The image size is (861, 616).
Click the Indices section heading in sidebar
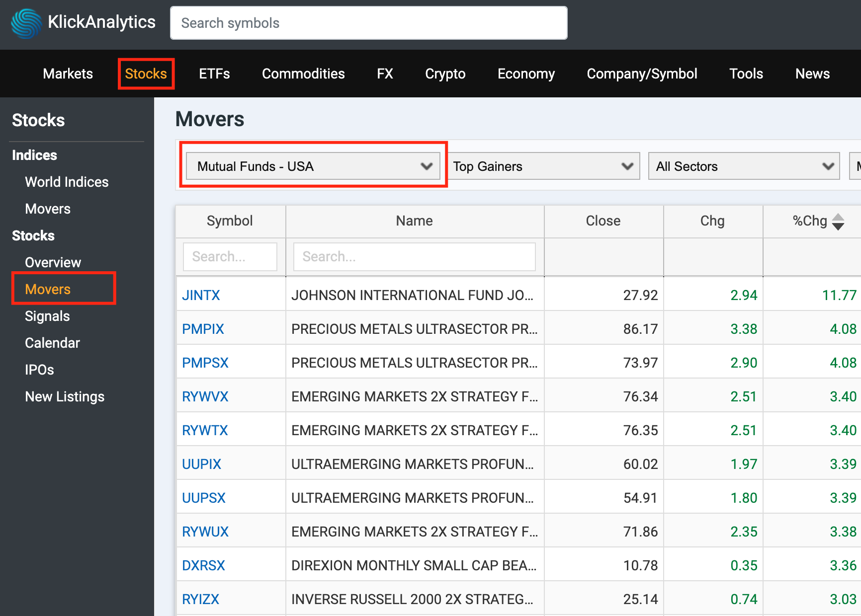[34, 155]
